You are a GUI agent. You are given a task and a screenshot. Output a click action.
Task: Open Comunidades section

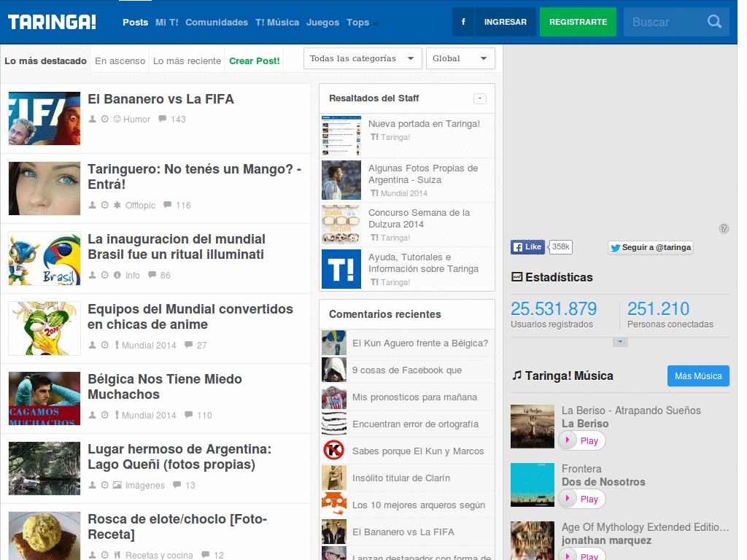click(217, 23)
